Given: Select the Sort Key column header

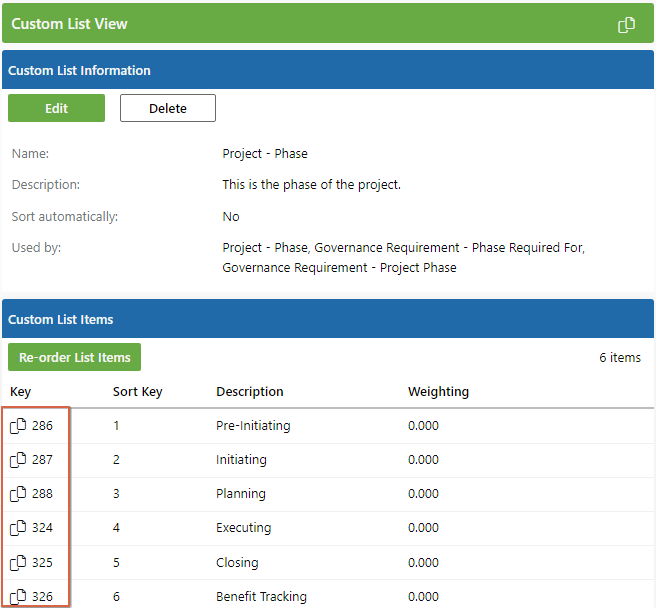Looking at the screenshot, I should click(138, 392).
